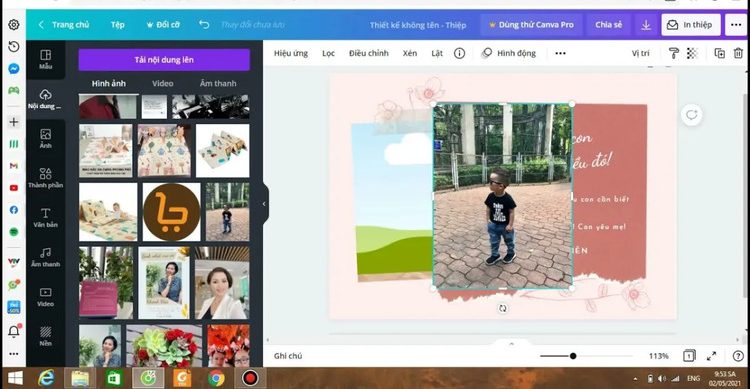This screenshot has height=389, width=750.
Task: Click the download arrow icon
Action: [x=646, y=25]
